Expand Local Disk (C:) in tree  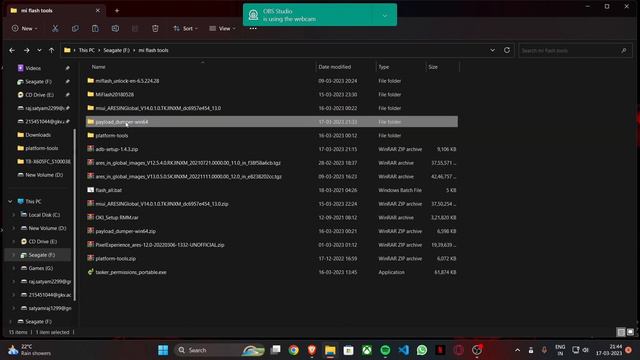pyautogui.click(x=13, y=215)
